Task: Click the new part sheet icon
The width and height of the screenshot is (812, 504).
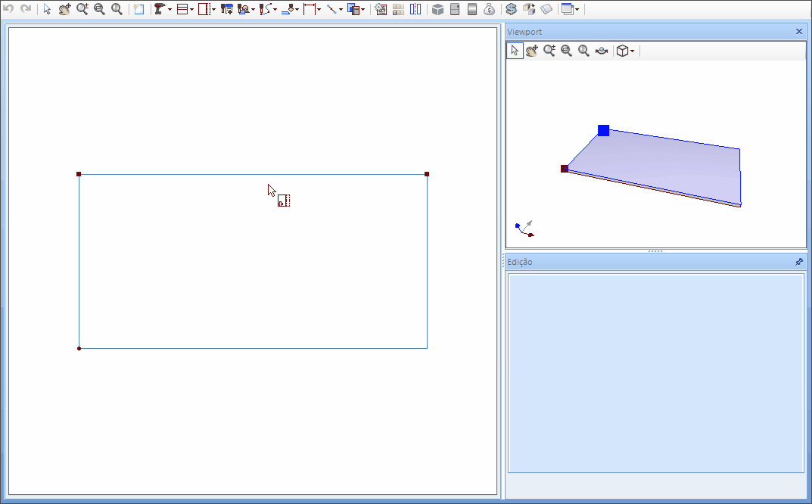Action: (138, 9)
